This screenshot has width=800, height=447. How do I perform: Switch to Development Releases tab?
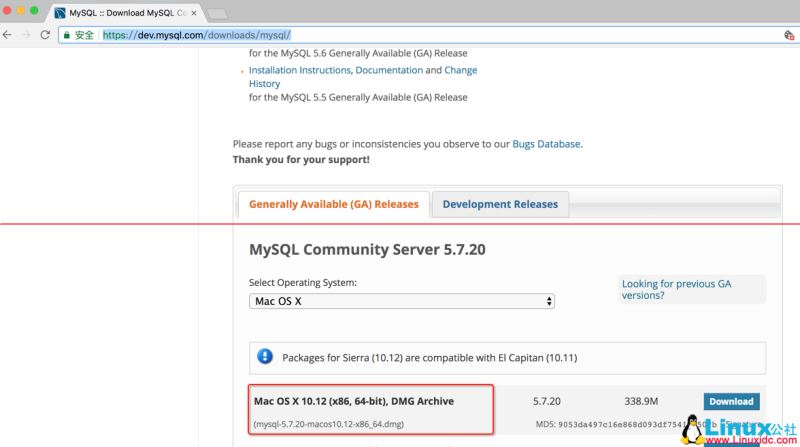tap(500, 204)
